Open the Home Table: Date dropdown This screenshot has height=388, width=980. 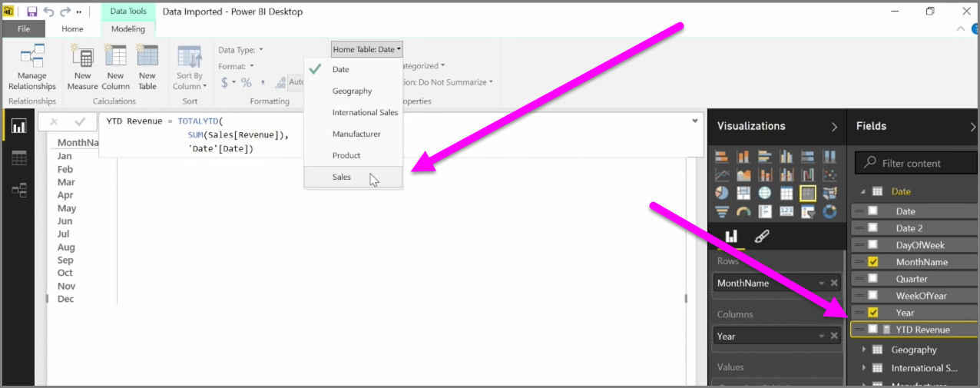tap(367, 49)
